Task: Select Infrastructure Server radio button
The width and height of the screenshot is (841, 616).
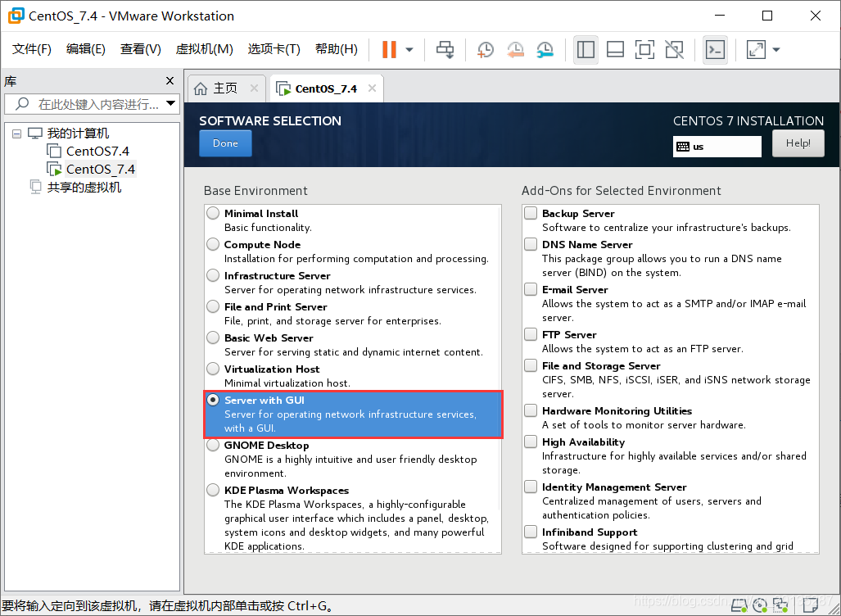Action: point(213,275)
